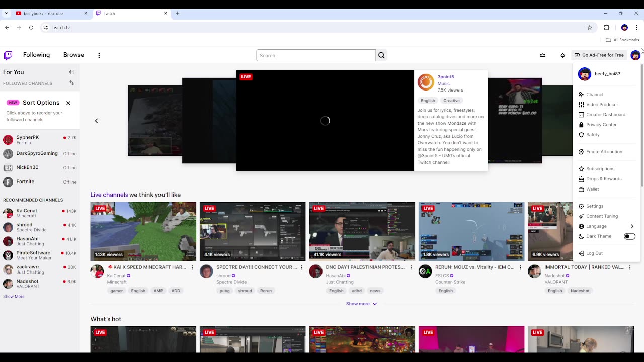Open options for HasanAbi stream card
Image resolution: width=644 pixels, height=362 pixels.
(x=411, y=268)
